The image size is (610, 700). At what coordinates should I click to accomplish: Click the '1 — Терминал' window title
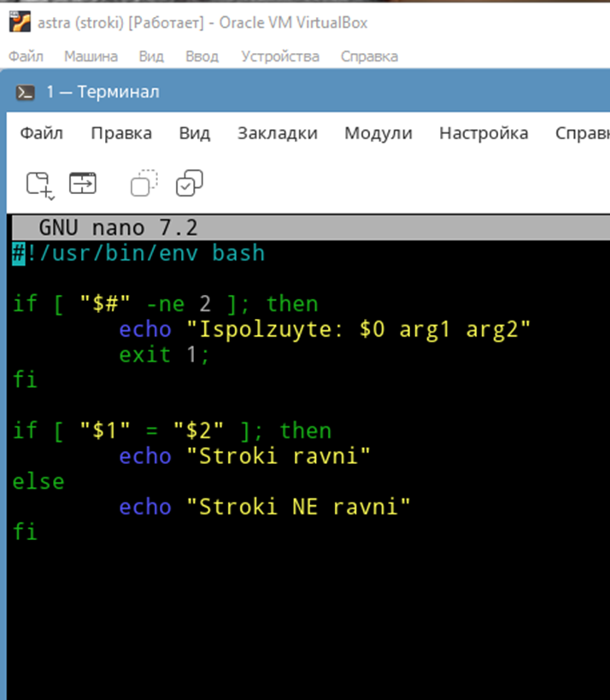(x=103, y=92)
